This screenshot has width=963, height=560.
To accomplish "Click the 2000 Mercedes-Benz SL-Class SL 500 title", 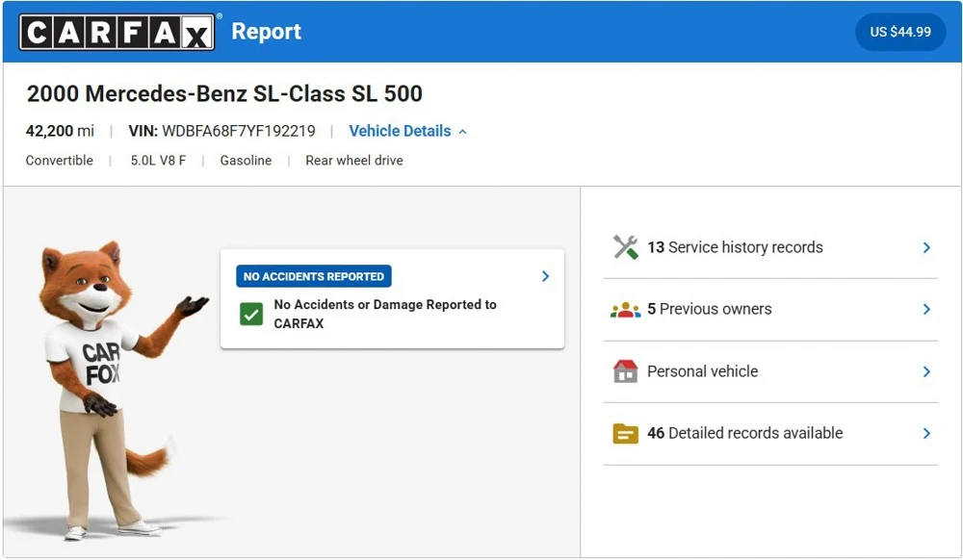I will [x=224, y=94].
